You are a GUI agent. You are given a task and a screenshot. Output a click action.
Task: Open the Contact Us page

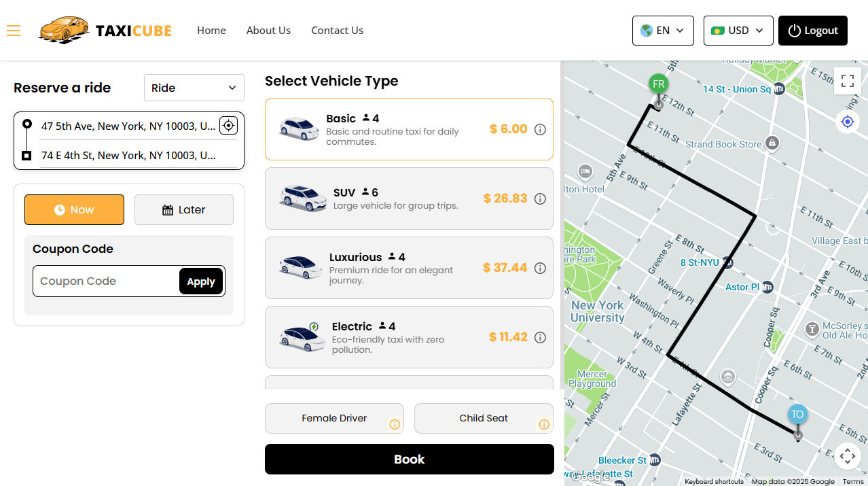pos(337,31)
